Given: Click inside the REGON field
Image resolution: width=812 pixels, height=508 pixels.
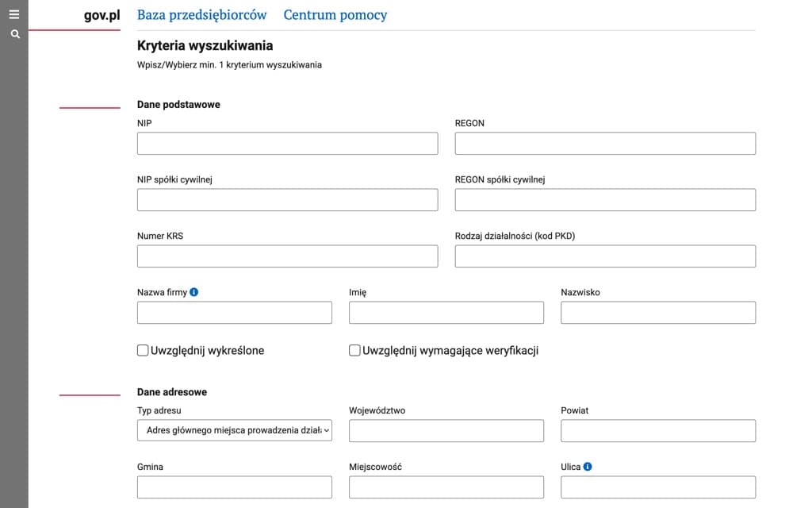Looking at the screenshot, I should (x=604, y=143).
